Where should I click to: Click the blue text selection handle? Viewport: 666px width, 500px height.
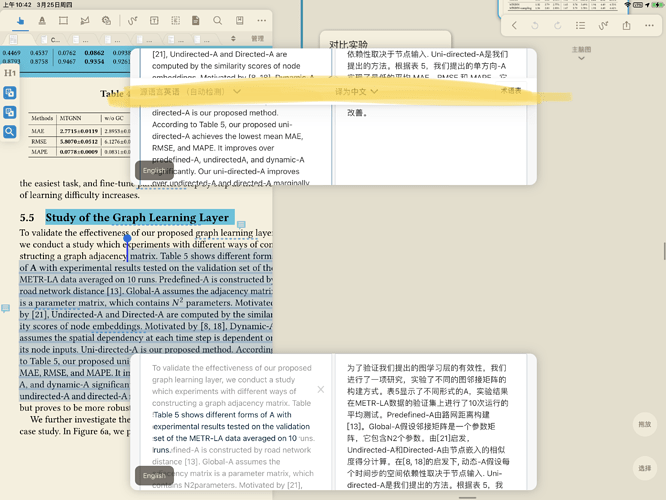(x=127, y=238)
